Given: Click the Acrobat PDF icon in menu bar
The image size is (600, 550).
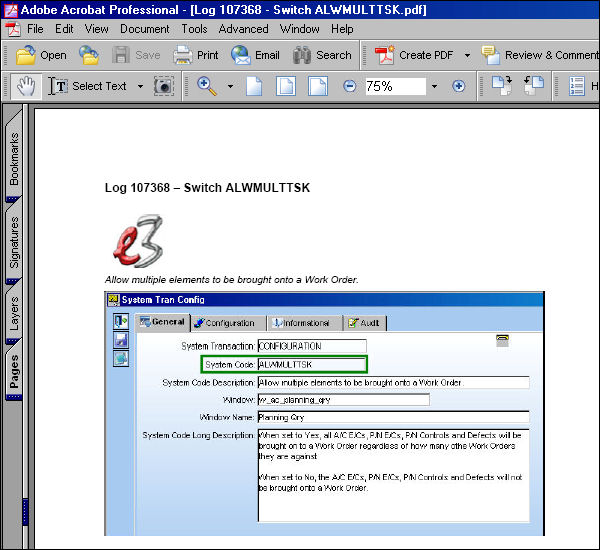Looking at the screenshot, I should [14, 29].
